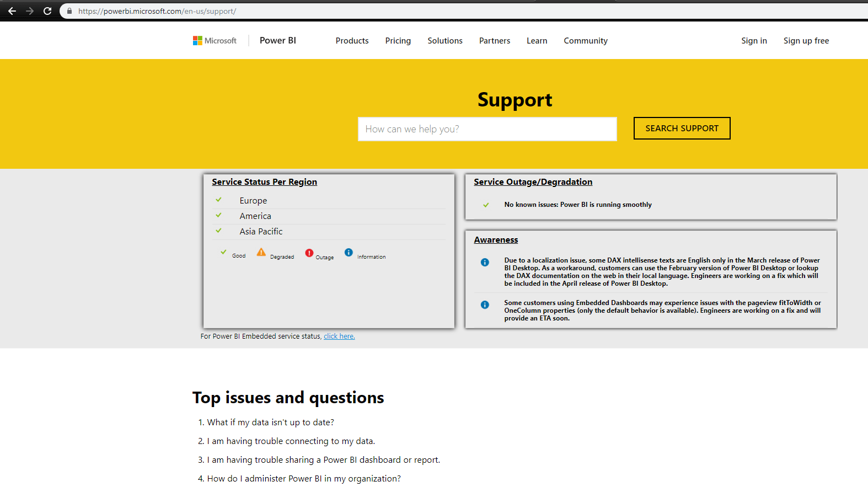This screenshot has height=492, width=868.
Task: Click the blue Information legend icon
Action: tap(349, 252)
